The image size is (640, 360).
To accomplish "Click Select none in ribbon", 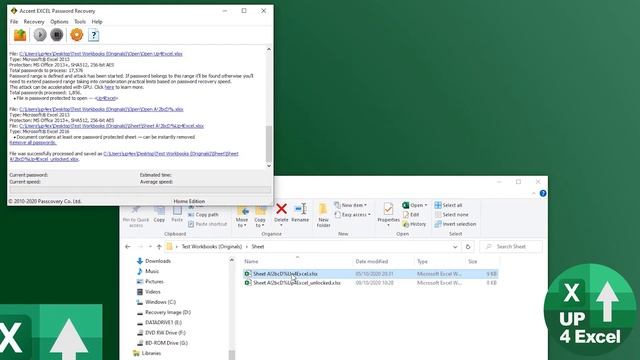I will [x=451, y=214].
